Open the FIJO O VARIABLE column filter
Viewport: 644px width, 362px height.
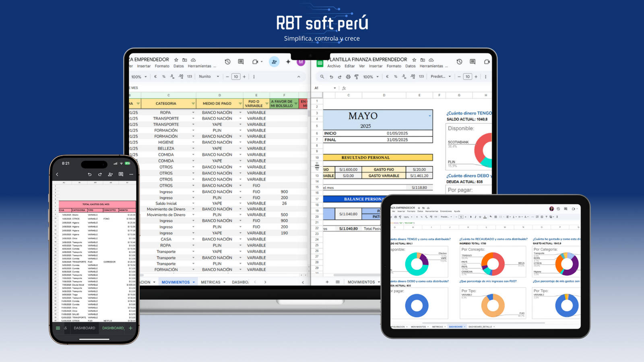266,104
